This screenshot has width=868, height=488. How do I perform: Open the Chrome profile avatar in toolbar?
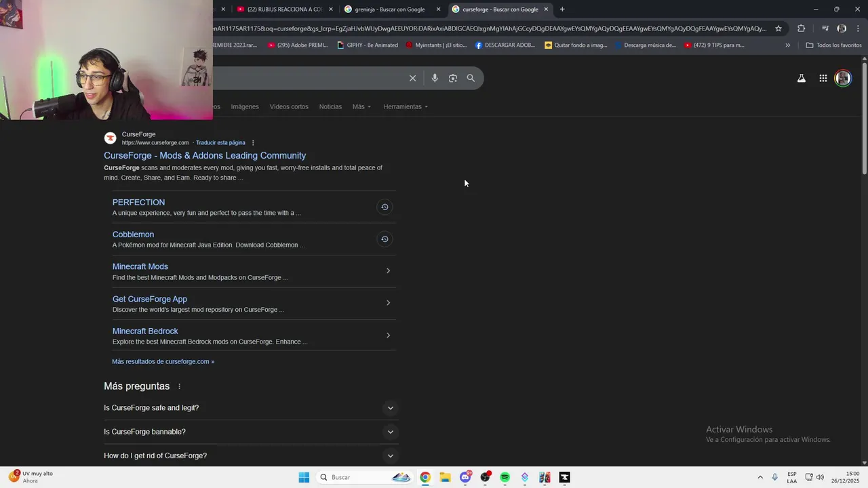point(842,28)
